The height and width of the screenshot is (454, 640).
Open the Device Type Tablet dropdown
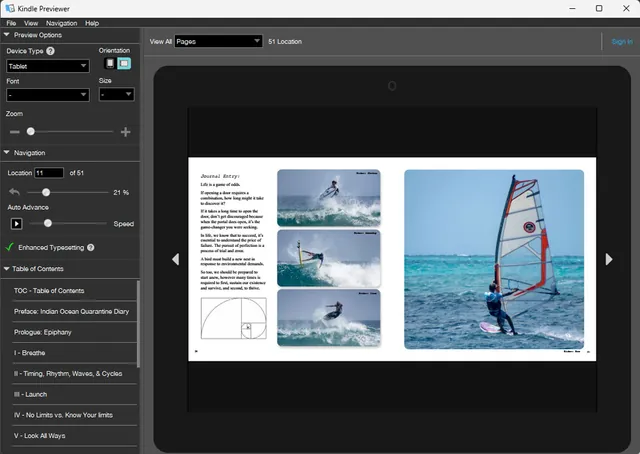pos(48,66)
